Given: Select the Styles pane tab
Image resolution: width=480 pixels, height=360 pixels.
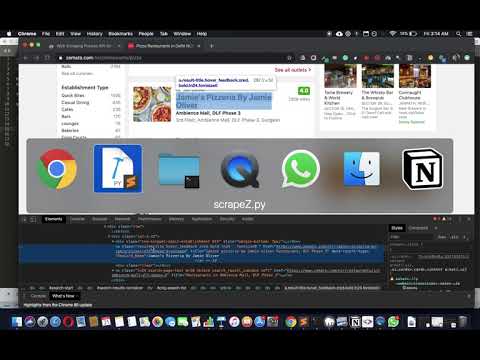Looking at the screenshot, I should (x=397, y=228).
